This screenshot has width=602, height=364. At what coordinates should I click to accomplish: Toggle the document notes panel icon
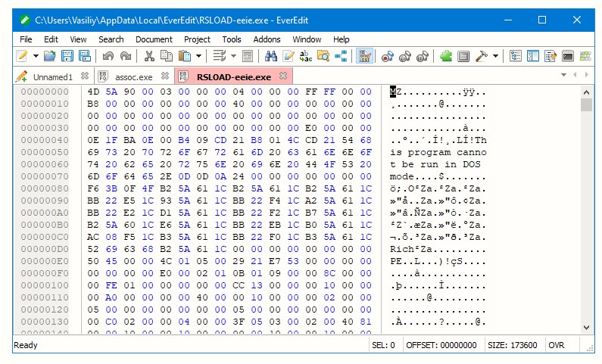pyautogui.click(x=551, y=57)
